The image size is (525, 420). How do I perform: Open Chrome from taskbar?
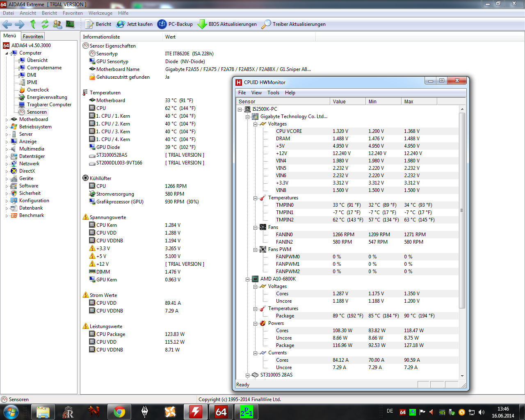coord(119,412)
